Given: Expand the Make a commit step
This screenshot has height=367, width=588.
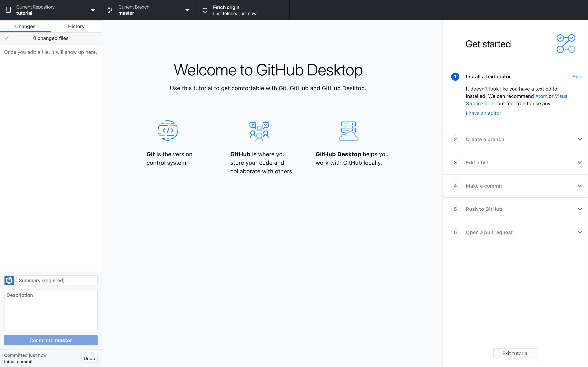Looking at the screenshot, I should pos(515,186).
